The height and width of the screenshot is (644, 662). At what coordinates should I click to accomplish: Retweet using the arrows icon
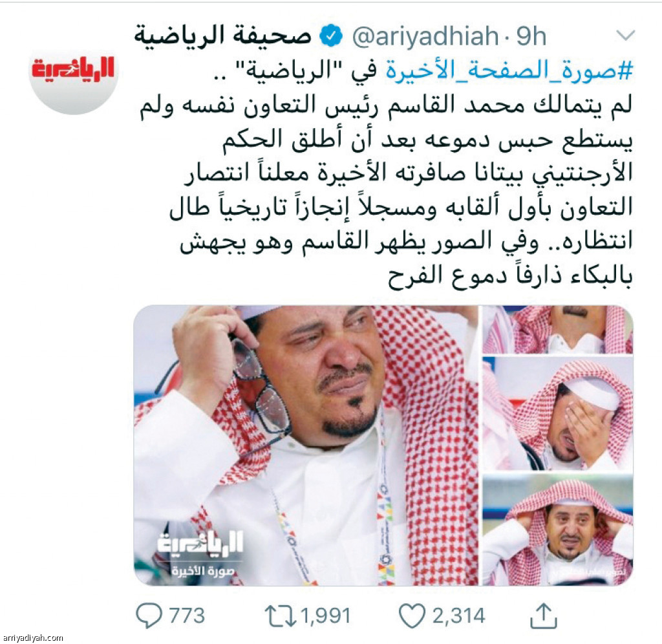click(280, 616)
